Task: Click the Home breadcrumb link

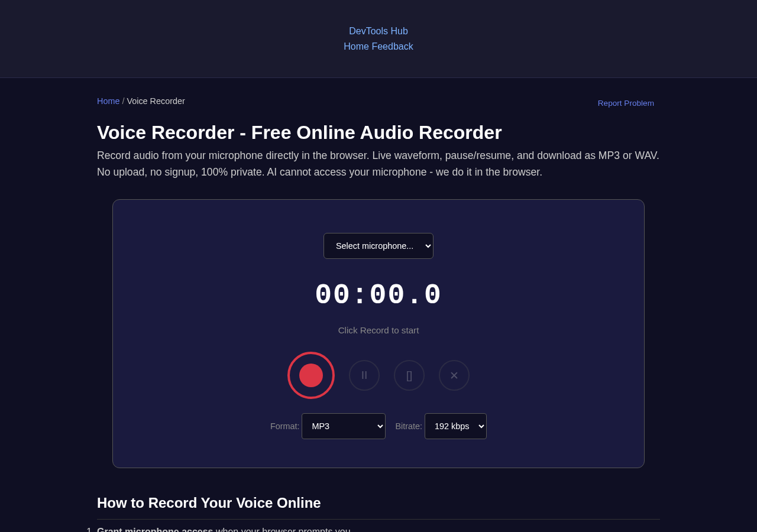Action: coord(108,101)
